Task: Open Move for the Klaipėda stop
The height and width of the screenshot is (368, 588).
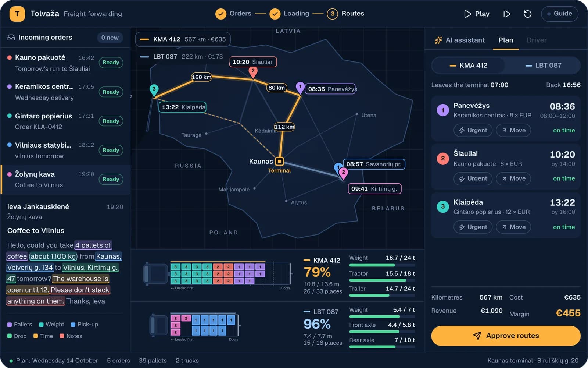Action: (513, 227)
